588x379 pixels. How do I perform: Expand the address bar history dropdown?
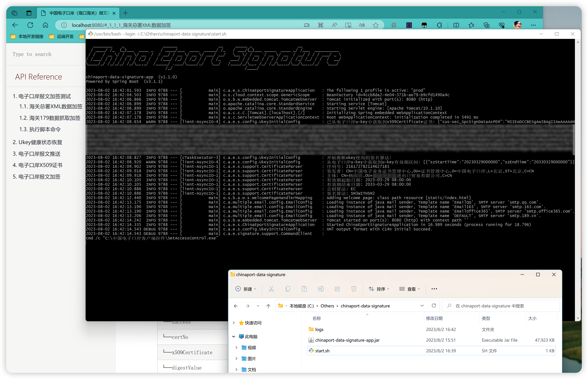[x=422, y=306]
